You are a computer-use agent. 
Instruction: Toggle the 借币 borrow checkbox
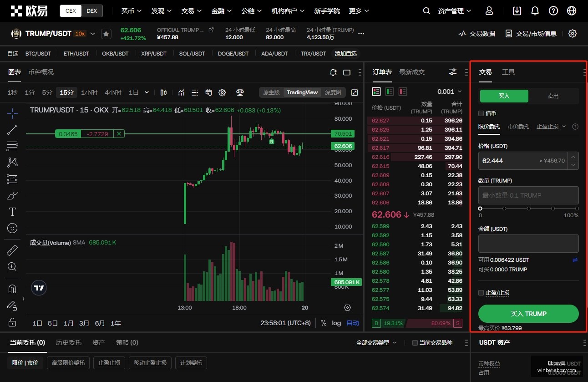pos(481,113)
